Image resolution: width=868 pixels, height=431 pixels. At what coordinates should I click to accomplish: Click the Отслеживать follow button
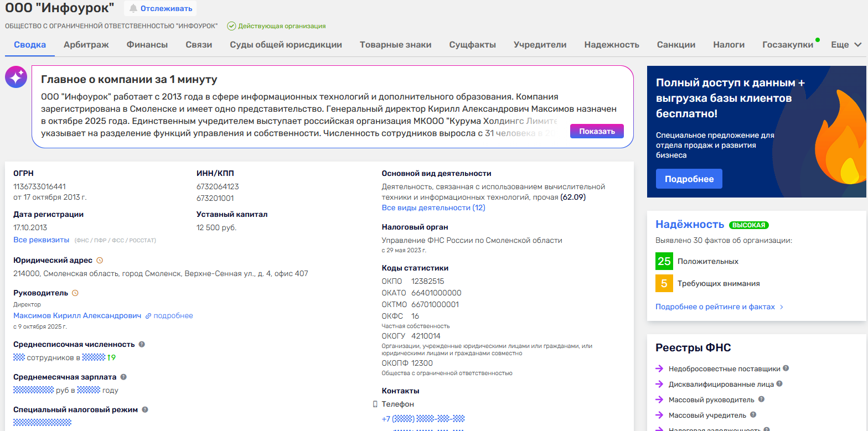[161, 8]
